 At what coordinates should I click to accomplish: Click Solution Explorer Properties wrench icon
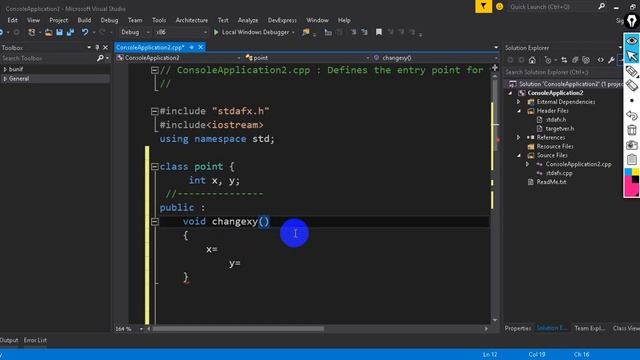(611, 60)
